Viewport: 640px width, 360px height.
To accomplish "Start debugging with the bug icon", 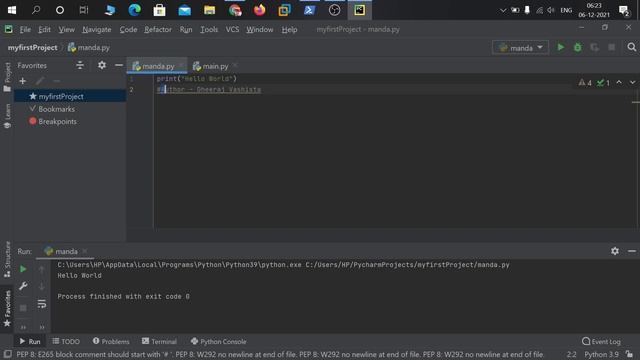I will point(578,48).
